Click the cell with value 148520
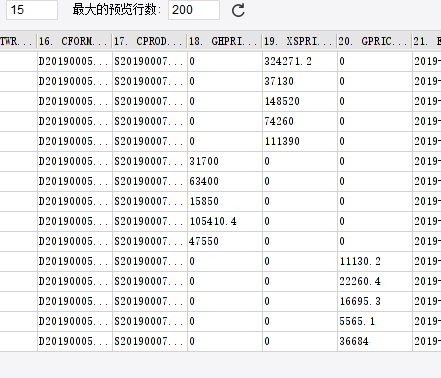This screenshot has height=378, width=441. click(300, 101)
